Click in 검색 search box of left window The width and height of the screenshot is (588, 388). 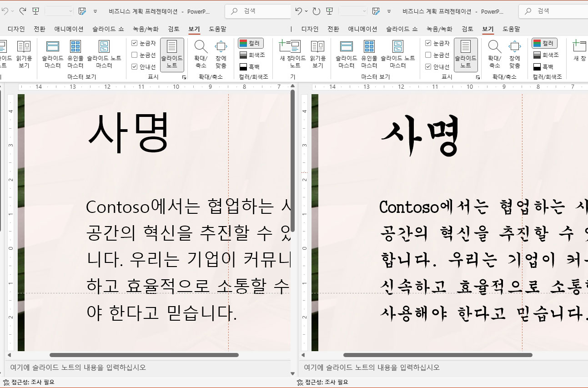point(258,11)
